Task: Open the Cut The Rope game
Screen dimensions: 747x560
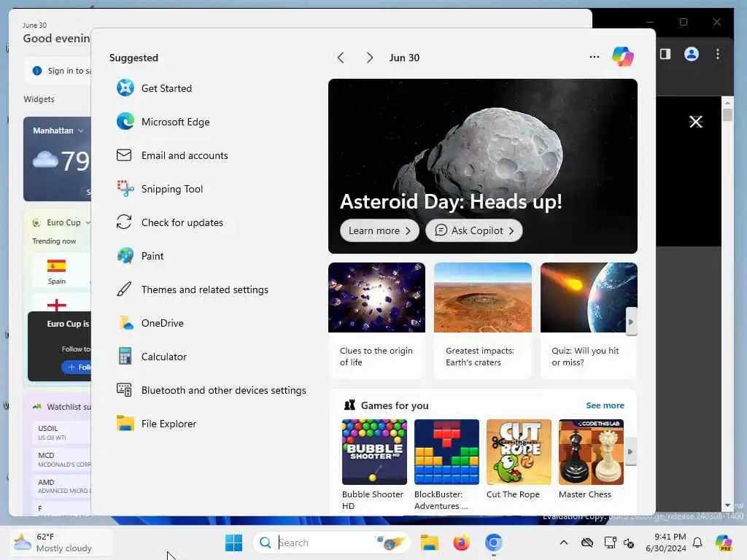Action: point(519,459)
